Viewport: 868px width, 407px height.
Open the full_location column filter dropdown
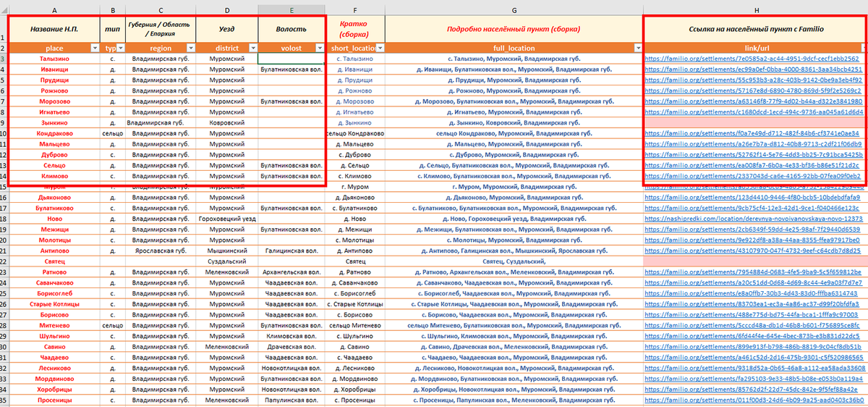(x=638, y=47)
